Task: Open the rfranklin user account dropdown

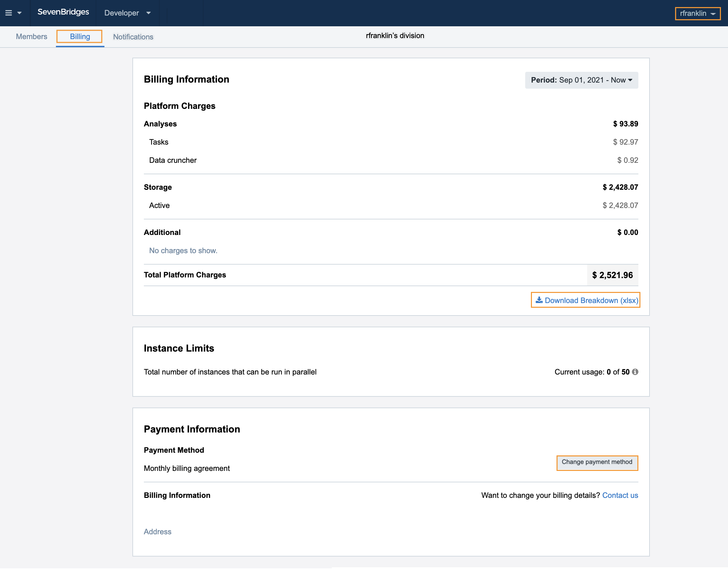Action: point(697,13)
